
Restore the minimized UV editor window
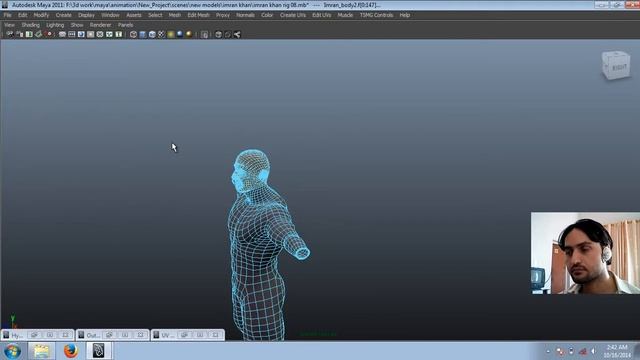tap(184, 335)
